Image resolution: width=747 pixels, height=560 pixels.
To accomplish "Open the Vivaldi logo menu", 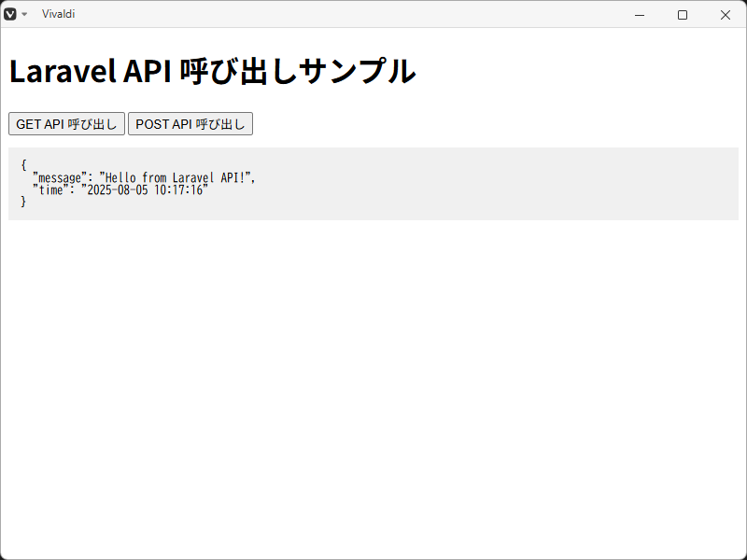I will [x=10, y=14].
